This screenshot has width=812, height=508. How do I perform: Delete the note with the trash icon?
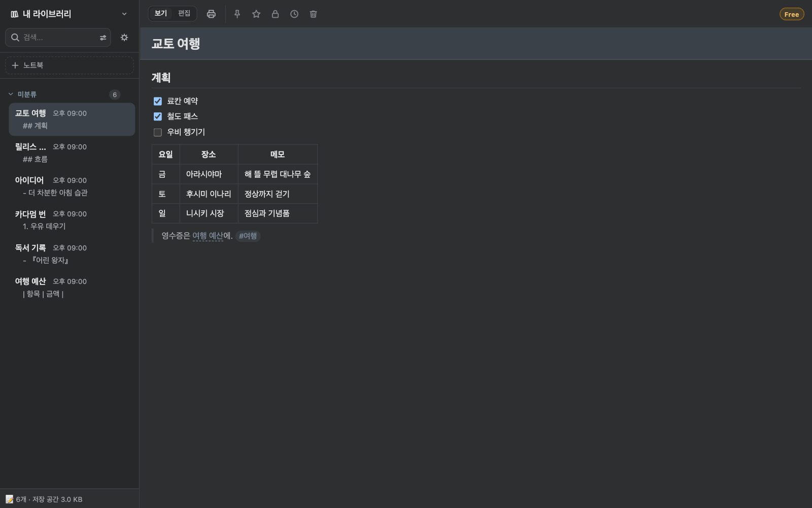coord(313,14)
